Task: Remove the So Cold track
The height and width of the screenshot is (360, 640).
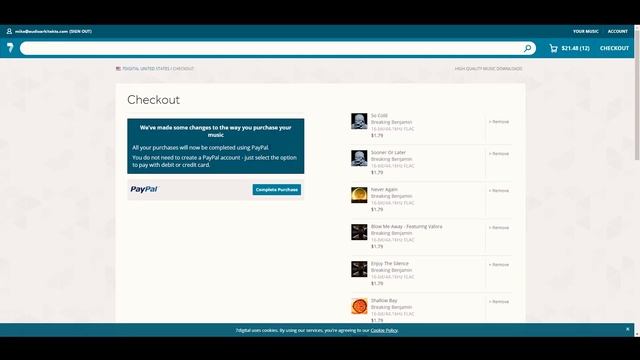Action: [499, 122]
